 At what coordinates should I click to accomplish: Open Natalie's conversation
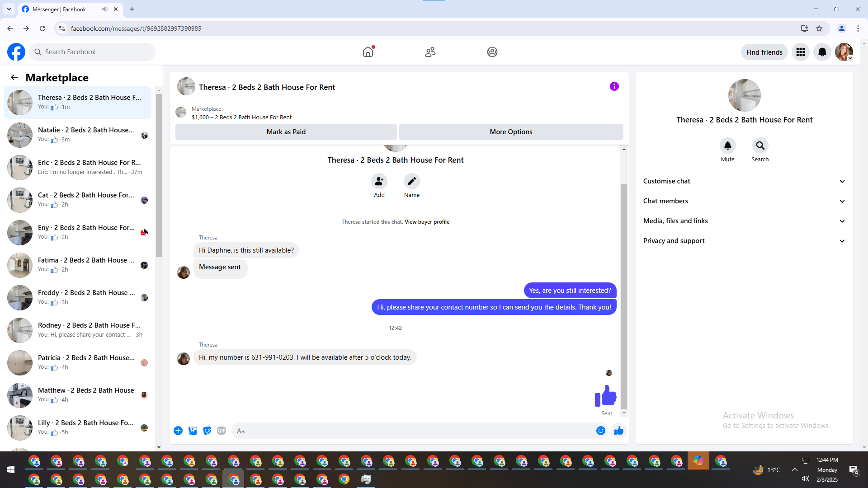[78, 135]
